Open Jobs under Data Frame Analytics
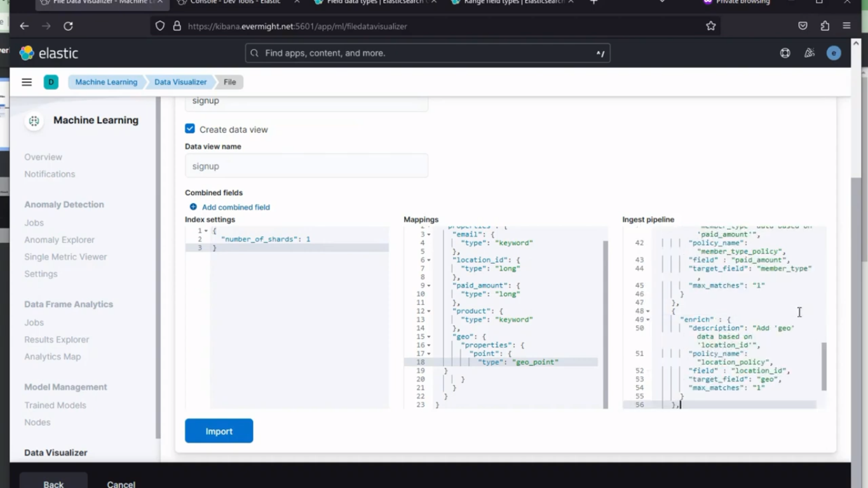 point(34,322)
